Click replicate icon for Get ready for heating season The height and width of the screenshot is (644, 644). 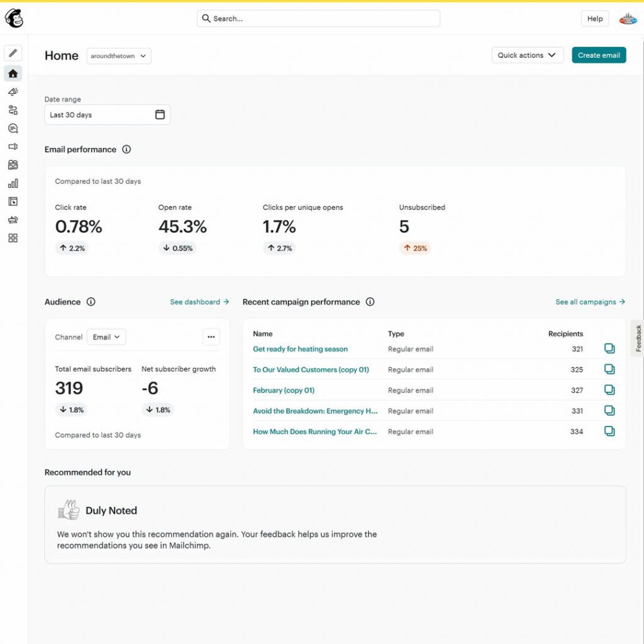pos(609,349)
